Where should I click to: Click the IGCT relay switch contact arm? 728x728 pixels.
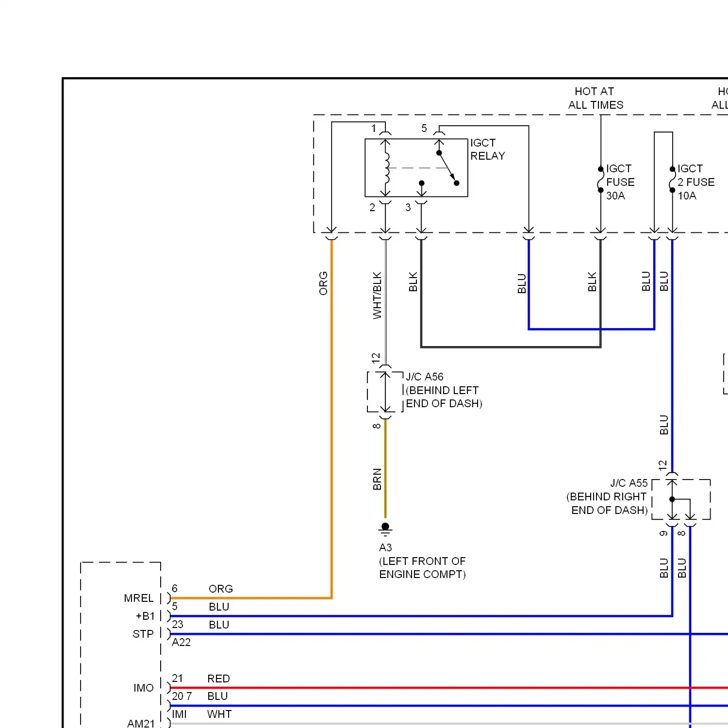(x=447, y=168)
